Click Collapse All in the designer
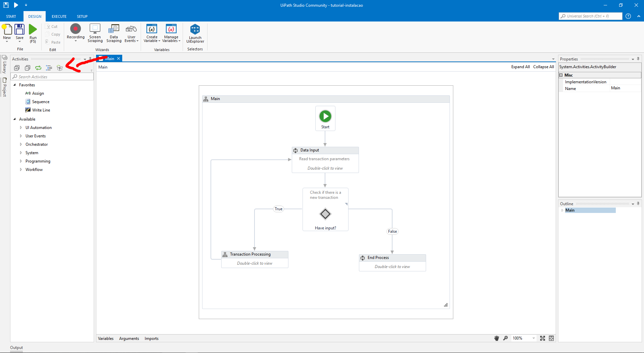Viewport: 644px width, 353px height. pos(544,67)
